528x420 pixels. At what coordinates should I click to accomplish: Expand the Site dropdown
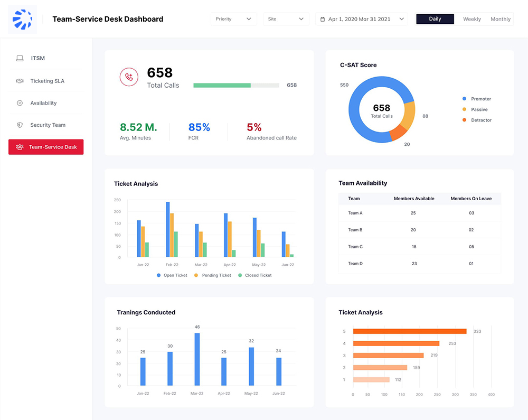286,19
